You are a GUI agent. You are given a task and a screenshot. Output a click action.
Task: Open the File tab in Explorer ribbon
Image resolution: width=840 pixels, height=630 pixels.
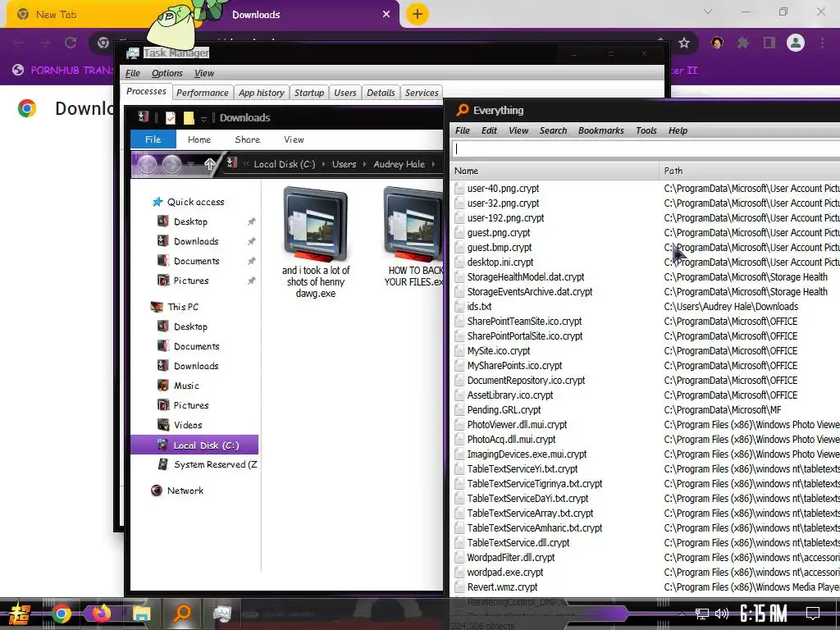[153, 139]
